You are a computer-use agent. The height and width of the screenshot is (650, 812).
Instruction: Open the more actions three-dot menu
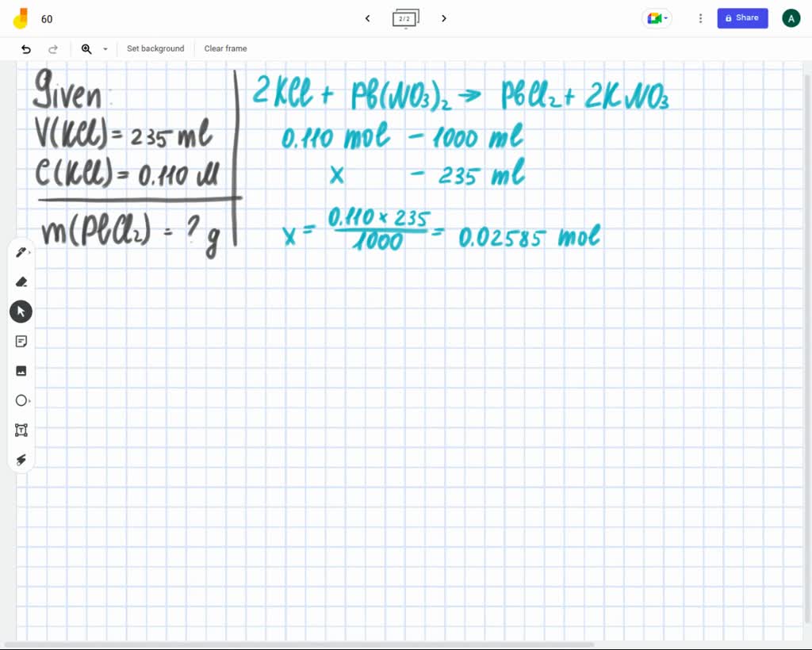(700, 19)
